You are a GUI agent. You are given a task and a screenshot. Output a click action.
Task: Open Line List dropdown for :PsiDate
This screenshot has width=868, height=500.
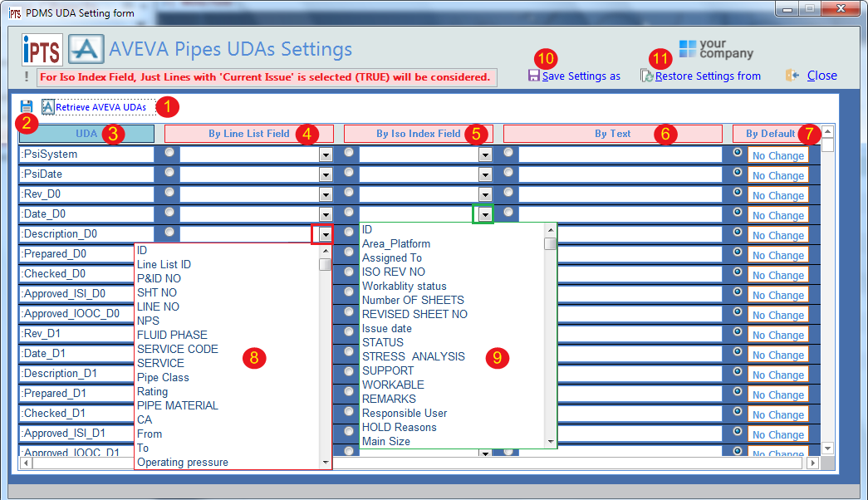pos(326,175)
